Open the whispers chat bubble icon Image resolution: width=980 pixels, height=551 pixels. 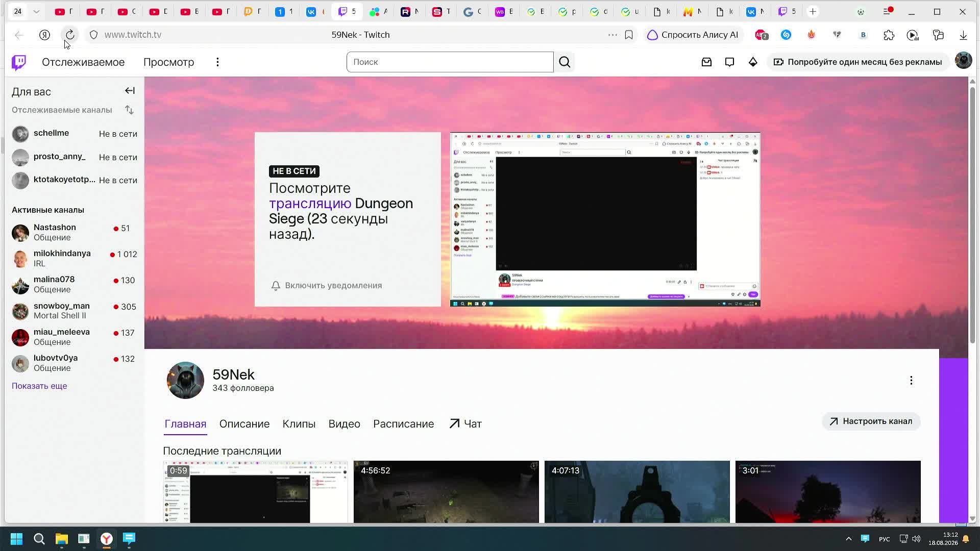pos(729,62)
